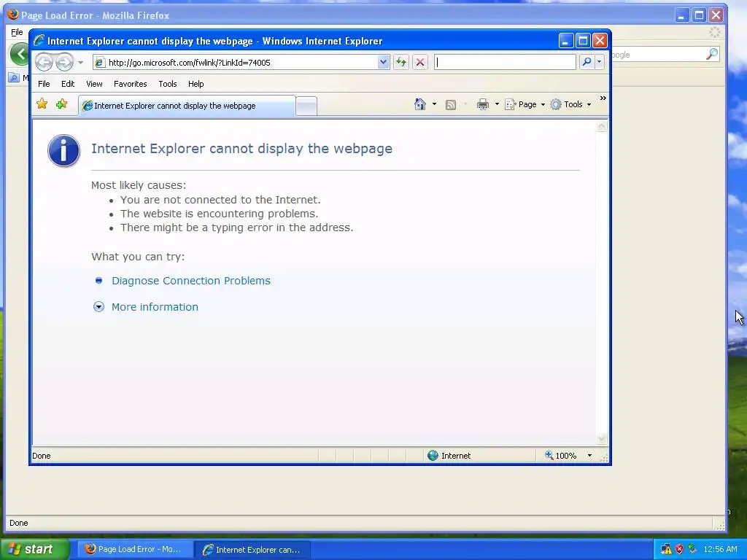Open the Help menu
747x560 pixels.
tap(196, 84)
